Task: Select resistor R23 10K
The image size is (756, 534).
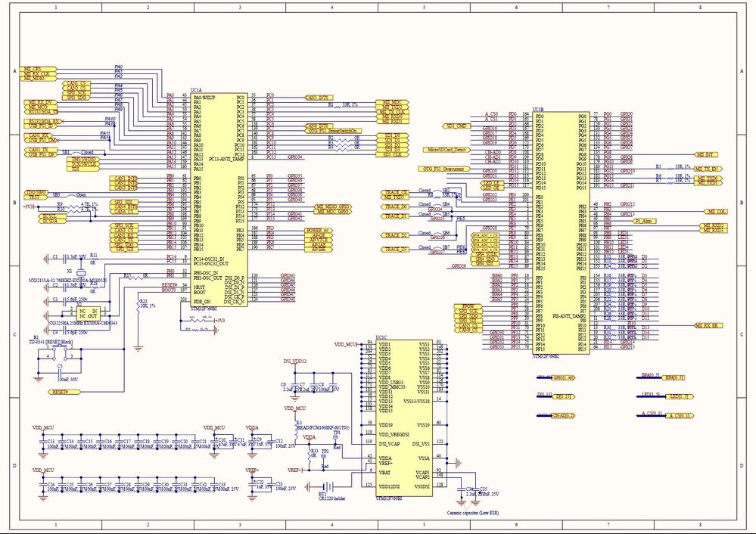Action: (138, 307)
